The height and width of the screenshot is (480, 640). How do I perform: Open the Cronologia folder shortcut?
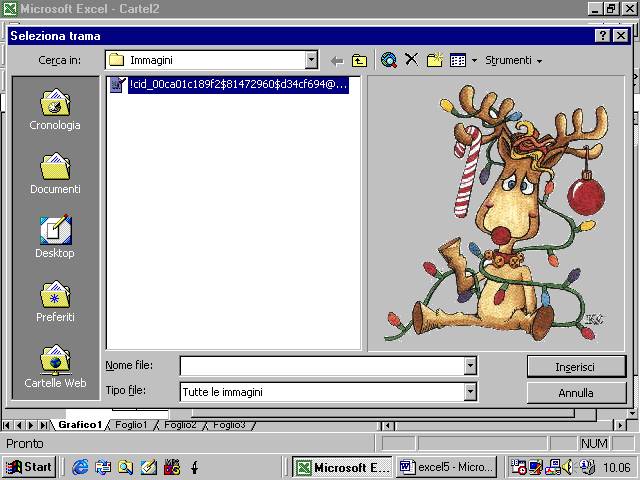tap(55, 109)
